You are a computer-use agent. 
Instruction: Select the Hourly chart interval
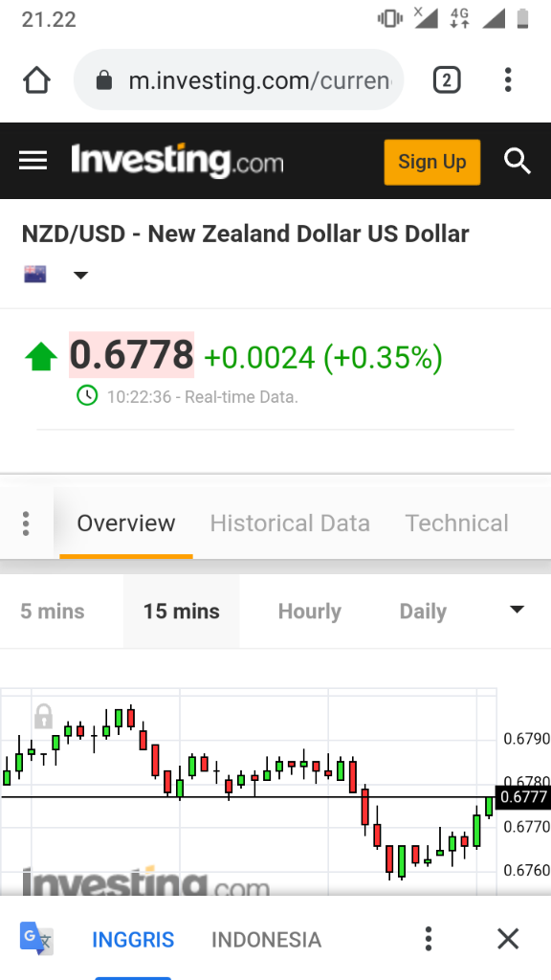[x=310, y=612]
